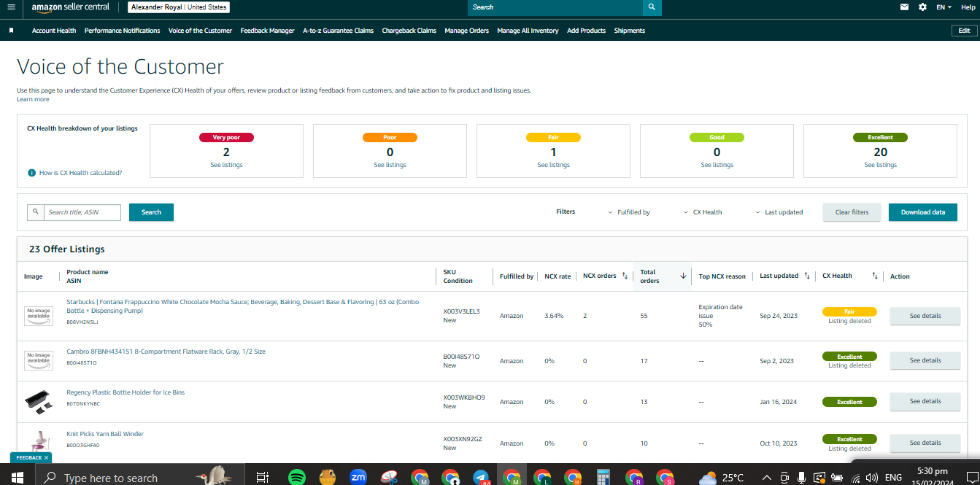Screen dimensions: 980x485
Task: Open the Alexander Royal United States account switcher
Action: pyautogui.click(x=178, y=7)
